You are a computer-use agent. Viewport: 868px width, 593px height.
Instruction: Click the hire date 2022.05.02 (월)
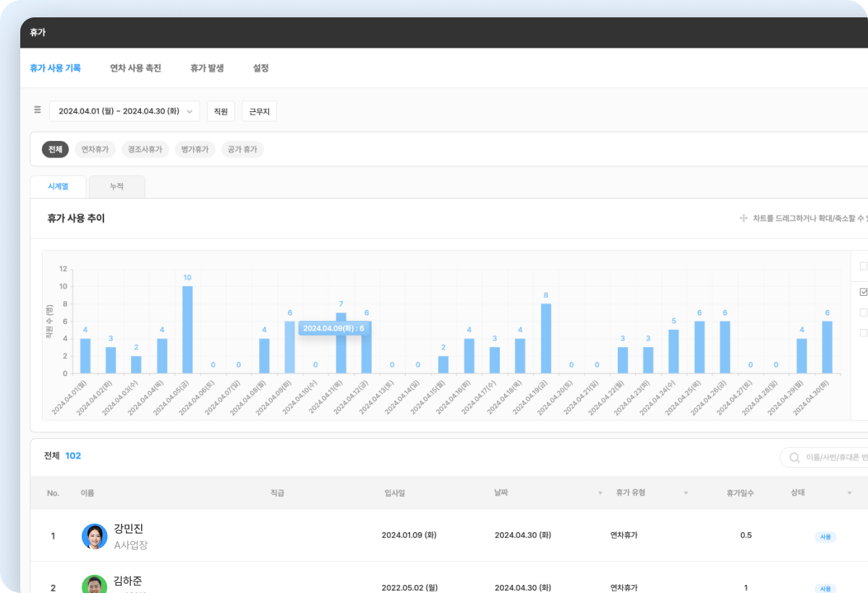[409, 588]
